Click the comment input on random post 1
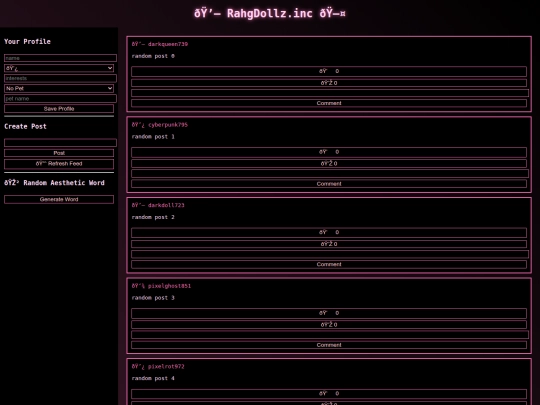This screenshot has width=540, height=405. click(330, 174)
